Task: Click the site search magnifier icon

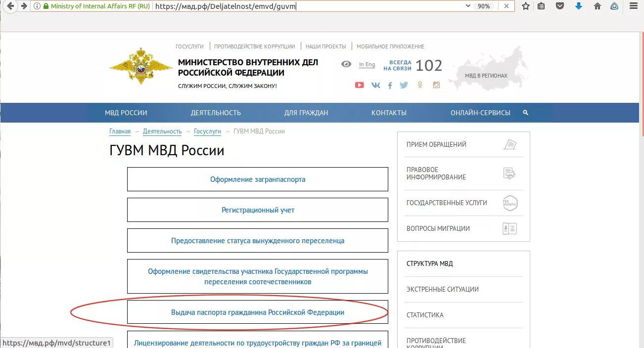Action: 525,113
